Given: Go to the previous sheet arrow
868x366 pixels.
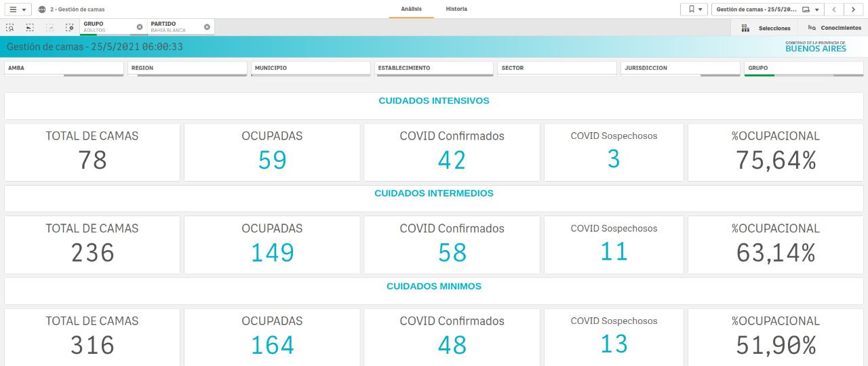Looking at the screenshot, I should 834,9.
